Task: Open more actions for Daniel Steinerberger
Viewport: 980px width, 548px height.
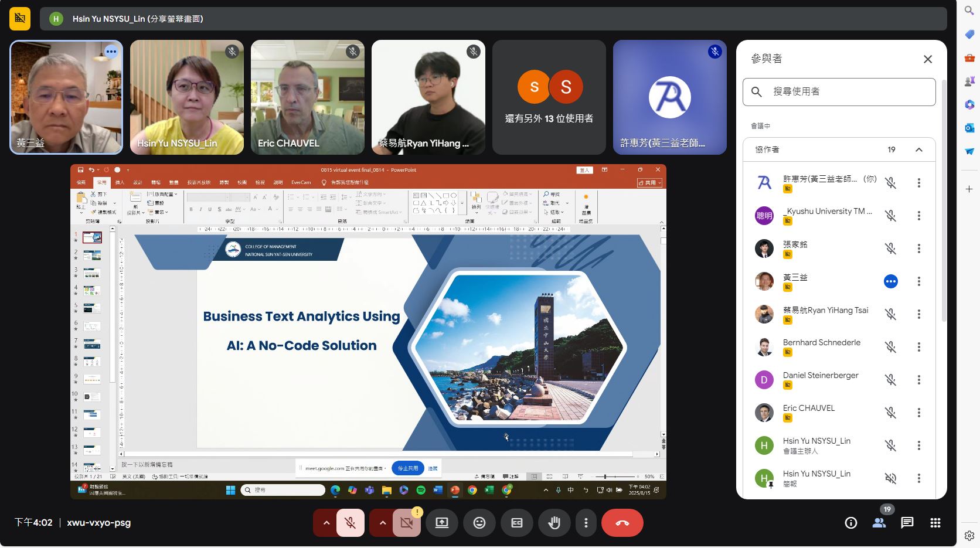Action: point(918,380)
